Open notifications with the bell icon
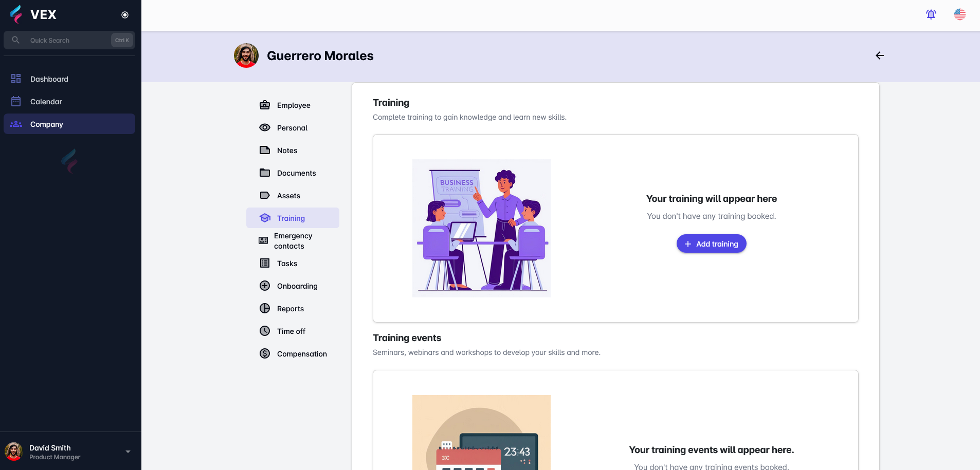980x470 pixels. point(931,14)
